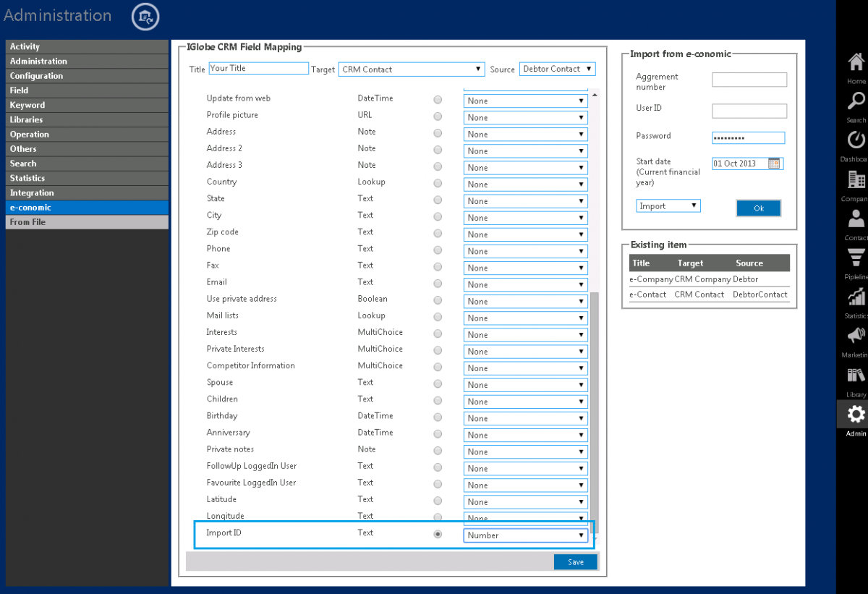
Task: Open the Company building icon
Action: pos(856,179)
